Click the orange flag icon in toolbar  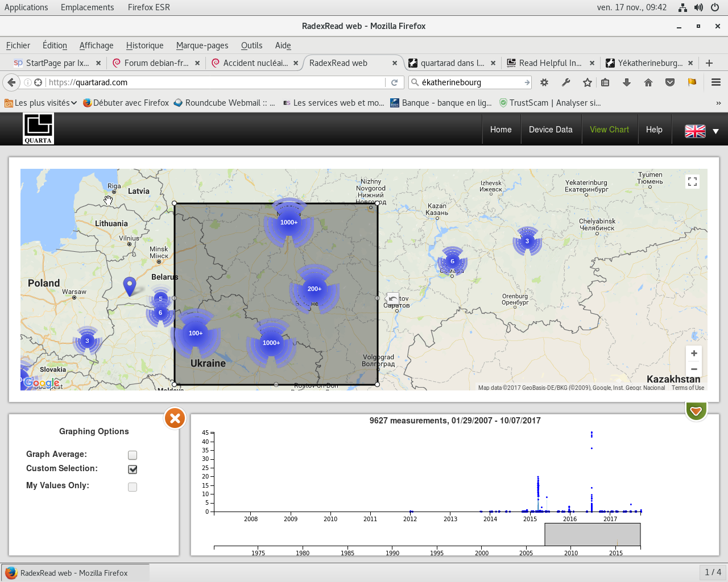(692, 82)
